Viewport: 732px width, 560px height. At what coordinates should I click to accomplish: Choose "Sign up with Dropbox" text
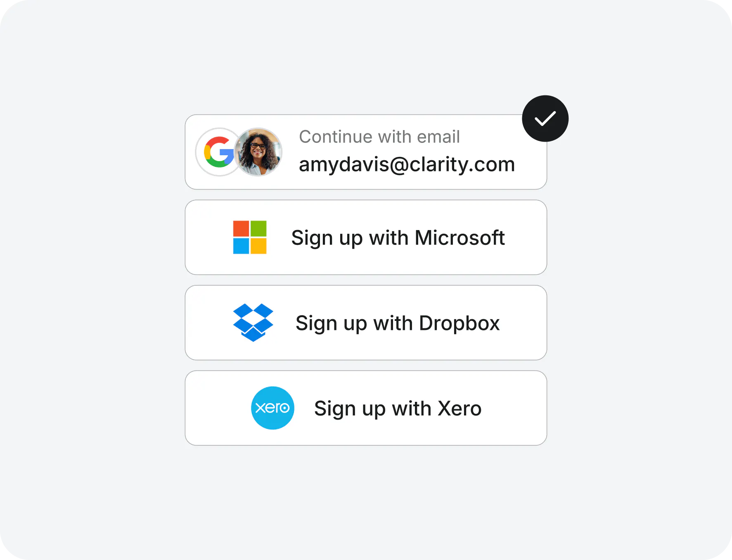pyautogui.click(x=398, y=323)
